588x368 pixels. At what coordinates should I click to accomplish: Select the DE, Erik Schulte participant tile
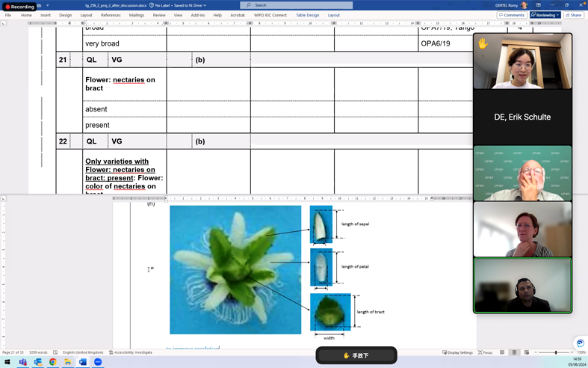[x=522, y=117]
